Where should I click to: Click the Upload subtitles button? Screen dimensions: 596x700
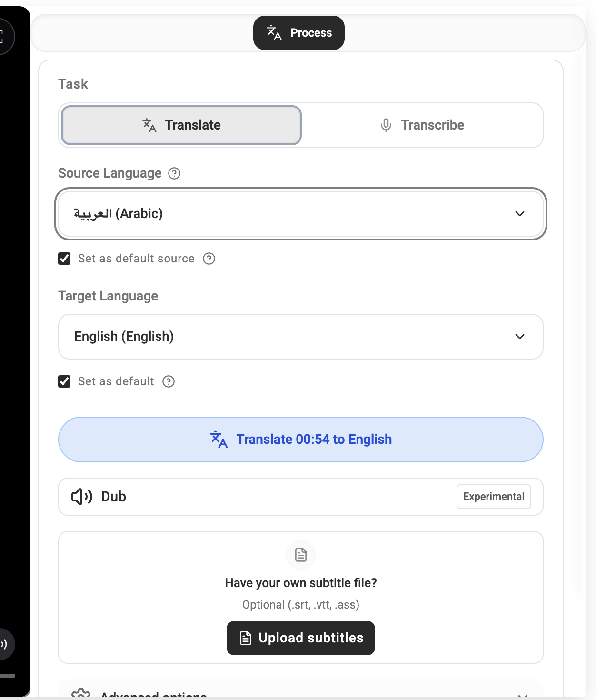301,638
